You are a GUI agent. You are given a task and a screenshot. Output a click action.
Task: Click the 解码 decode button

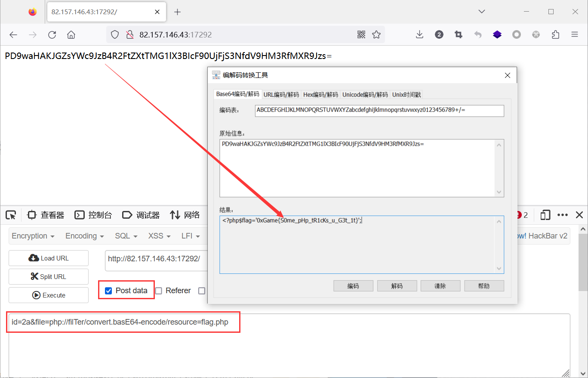pyautogui.click(x=397, y=286)
